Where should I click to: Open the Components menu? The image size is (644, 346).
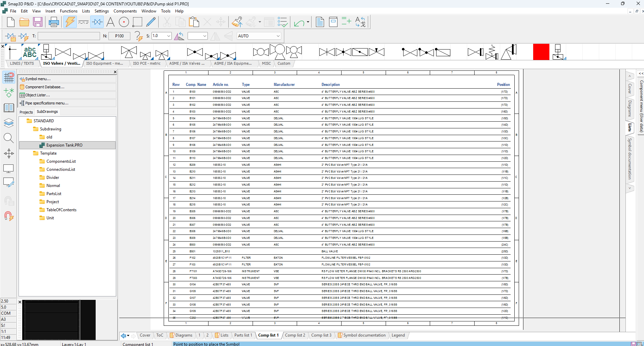(x=125, y=11)
